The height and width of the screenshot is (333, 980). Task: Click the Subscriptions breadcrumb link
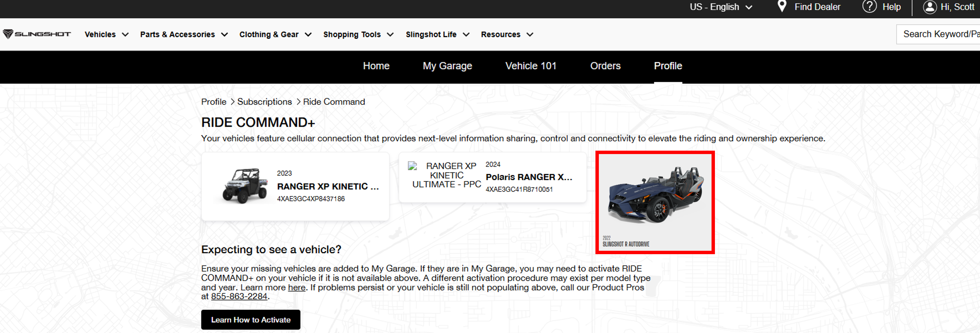pyautogui.click(x=264, y=102)
